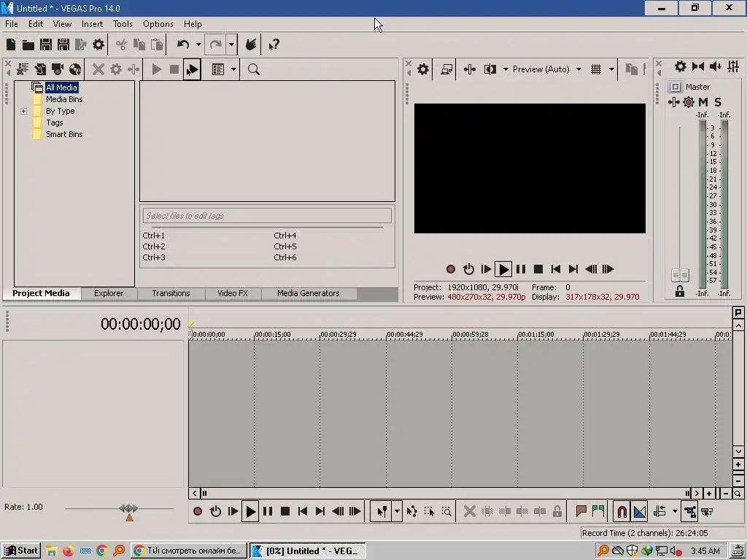Click the timeline Play button in transport bar
The width and height of the screenshot is (747, 560).
(x=250, y=512)
